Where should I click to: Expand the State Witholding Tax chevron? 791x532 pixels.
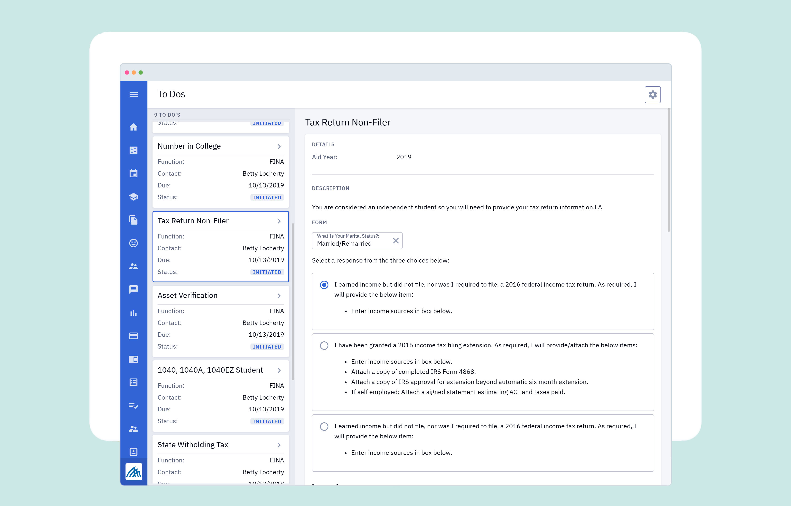(279, 445)
